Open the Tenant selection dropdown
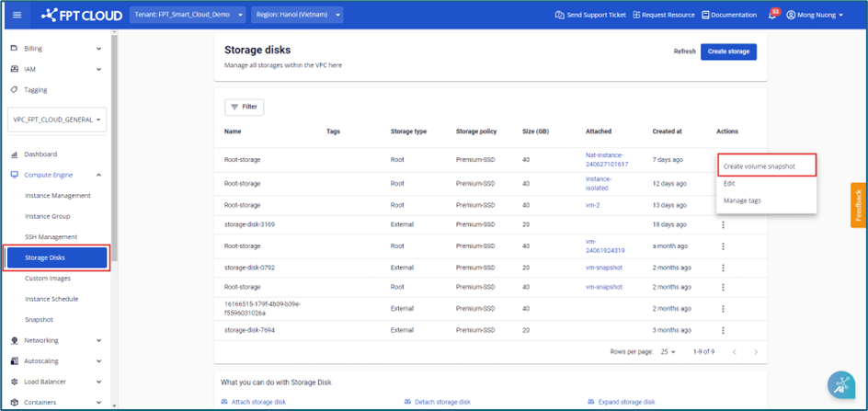This screenshot has height=411, width=868. (188, 15)
